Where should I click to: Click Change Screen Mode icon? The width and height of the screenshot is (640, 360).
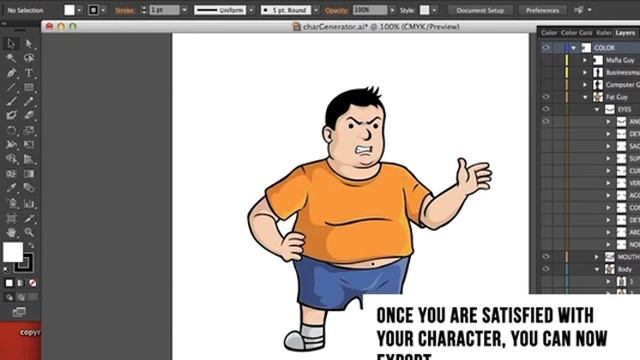click(19, 312)
